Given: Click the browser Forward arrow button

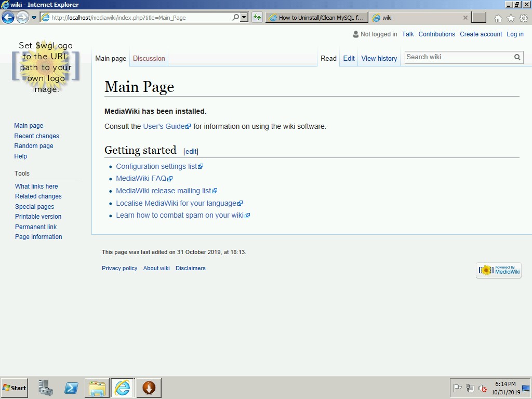Looking at the screenshot, I should [x=22, y=17].
